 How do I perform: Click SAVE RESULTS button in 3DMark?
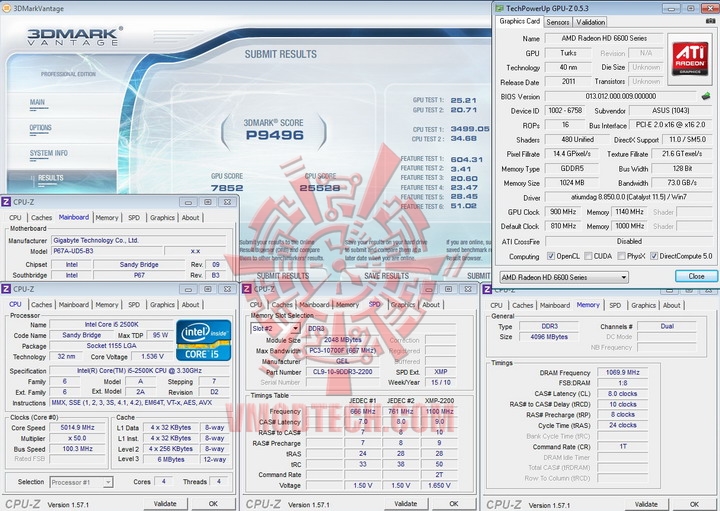(386, 276)
